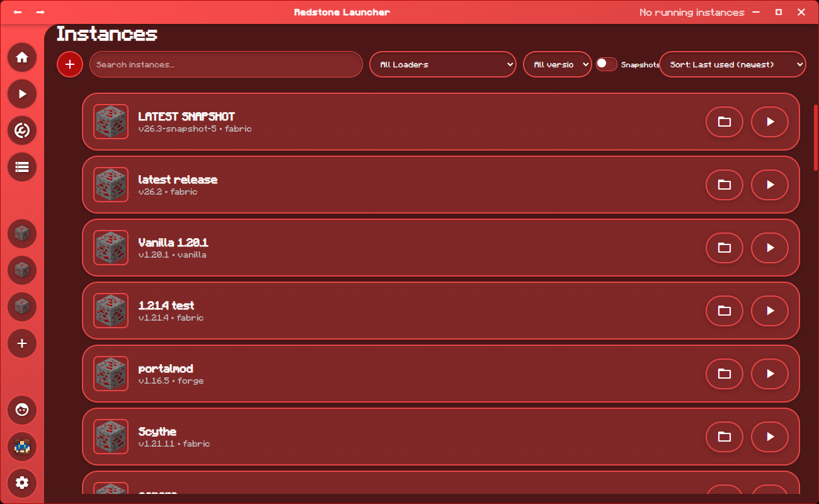This screenshot has height=504, width=819.
Task: Open folder for Scythe instance
Action: (x=724, y=437)
